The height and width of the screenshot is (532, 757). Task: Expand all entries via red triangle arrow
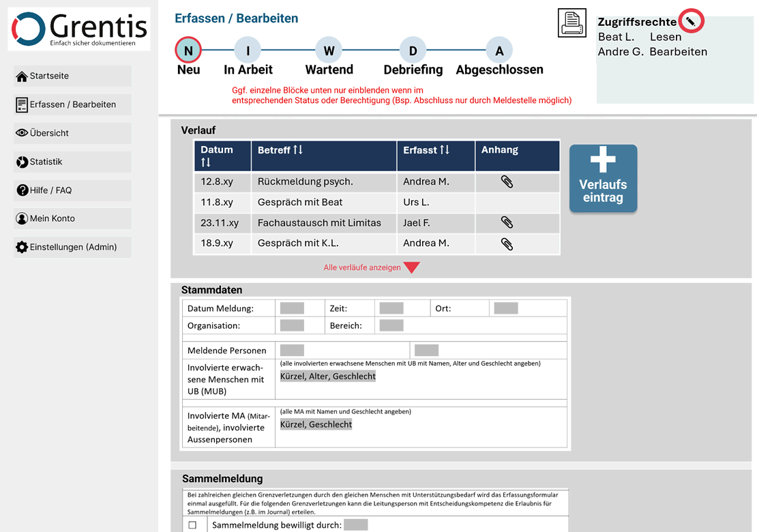[411, 268]
